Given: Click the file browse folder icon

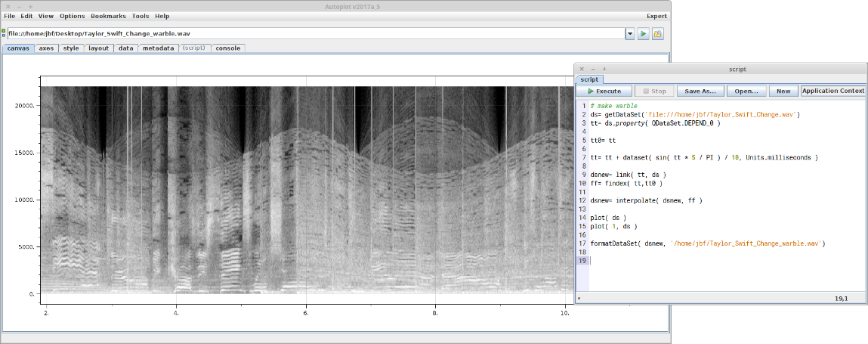Looking at the screenshot, I should click(x=657, y=34).
